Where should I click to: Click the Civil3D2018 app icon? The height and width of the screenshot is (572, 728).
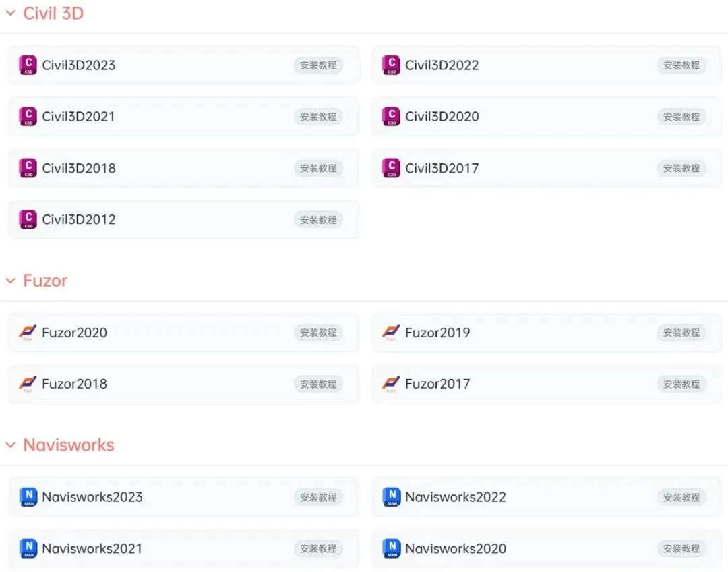click(x=28, y=168)
